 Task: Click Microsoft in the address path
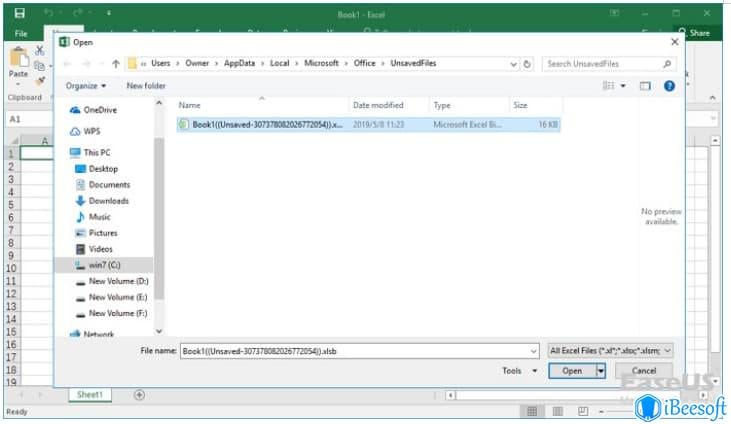coord(321,63)
